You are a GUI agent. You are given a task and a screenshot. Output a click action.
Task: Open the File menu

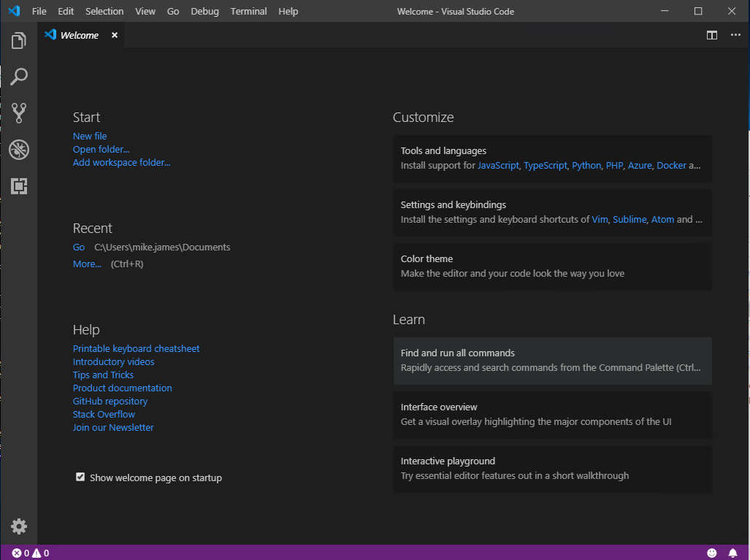tap(39, 11)
